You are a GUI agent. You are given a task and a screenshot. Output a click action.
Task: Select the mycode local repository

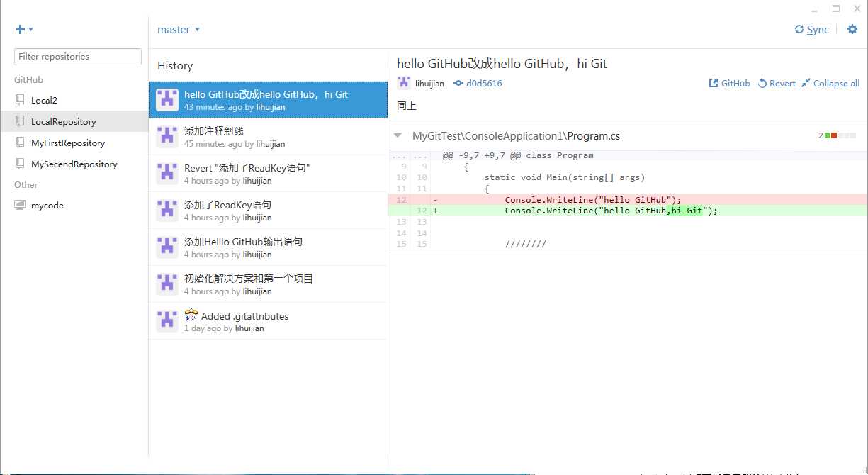pos(74,206)
